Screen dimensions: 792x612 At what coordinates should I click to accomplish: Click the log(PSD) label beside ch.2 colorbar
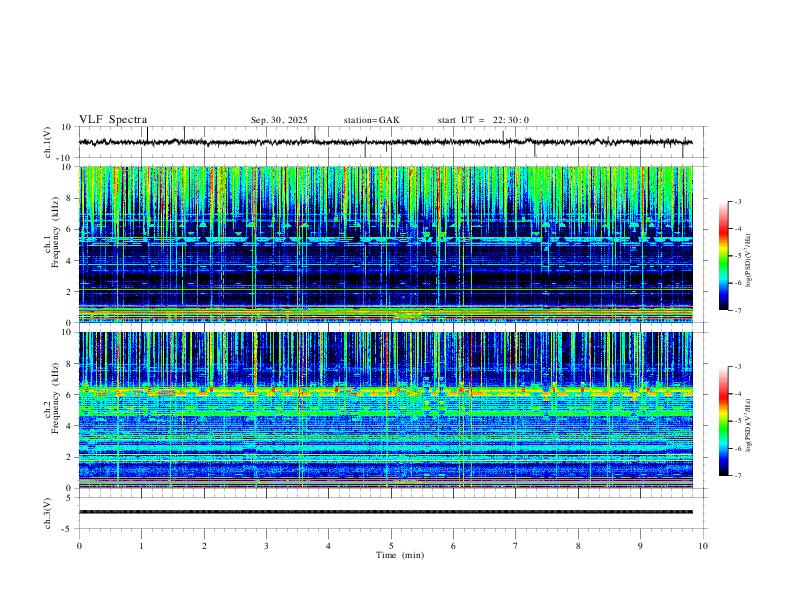(748, 425)
